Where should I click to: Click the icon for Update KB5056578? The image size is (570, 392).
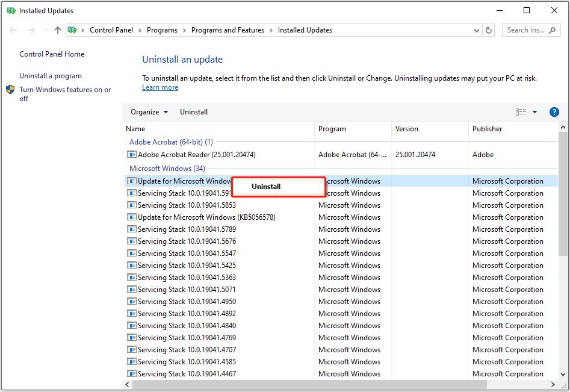coord(132,217)
